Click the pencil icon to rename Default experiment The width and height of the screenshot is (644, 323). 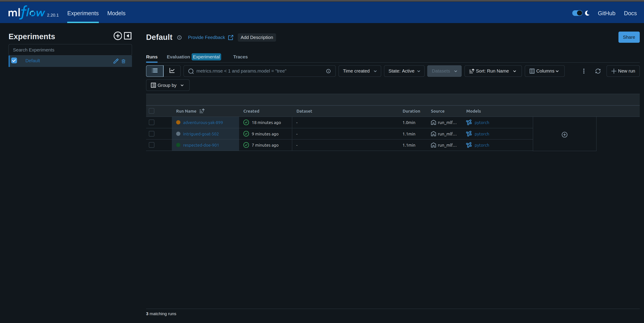tap(116, 61)
